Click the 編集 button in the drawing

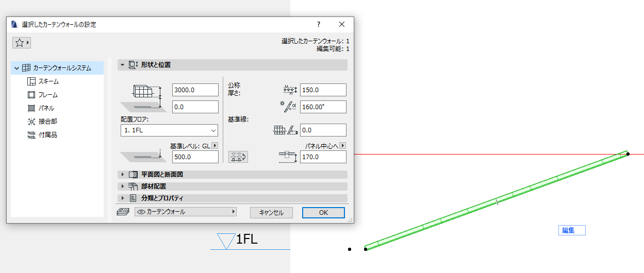(572, 230)
